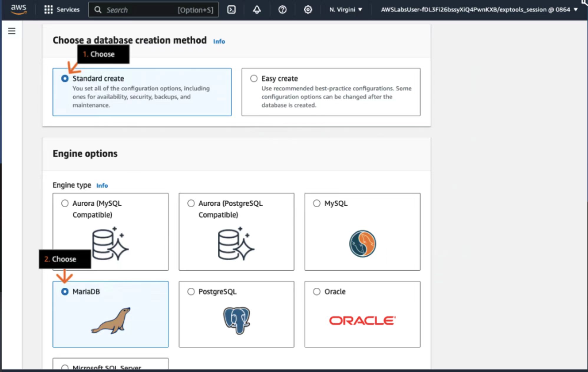Image resolution: width=588 pixels, height=372 pixels.
Task: Click the Easy create description text
Action: coord(336,97)
